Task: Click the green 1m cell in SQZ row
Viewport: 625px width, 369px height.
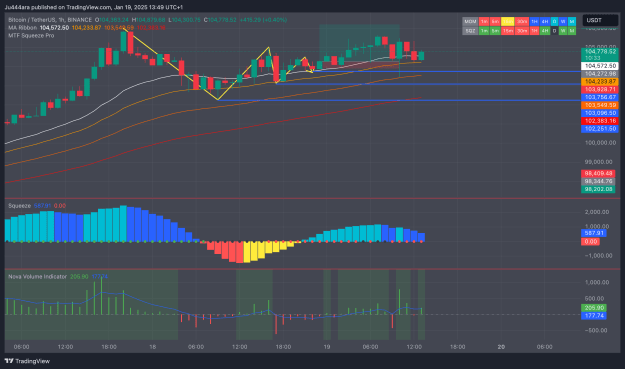Action: coord(484,31)
